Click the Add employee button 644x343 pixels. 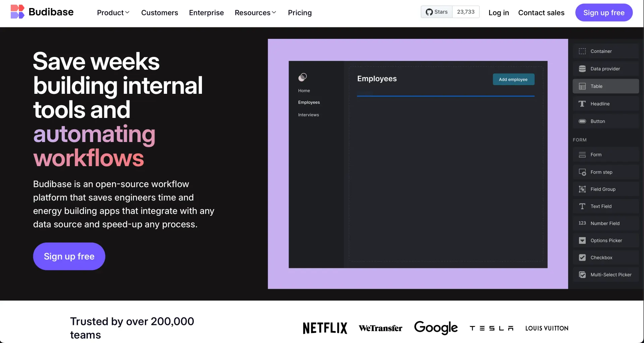point(513,79)
